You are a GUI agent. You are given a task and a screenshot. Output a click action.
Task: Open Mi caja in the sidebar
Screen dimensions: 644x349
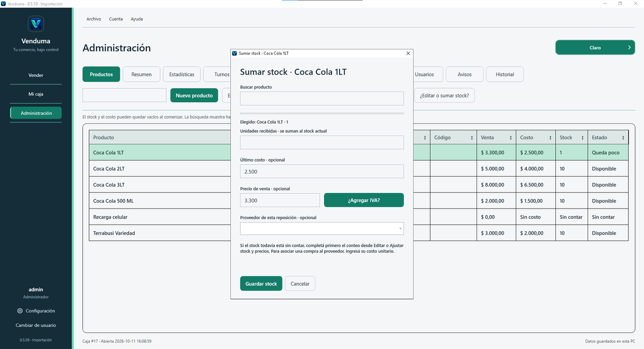click(x=36, y=94)
